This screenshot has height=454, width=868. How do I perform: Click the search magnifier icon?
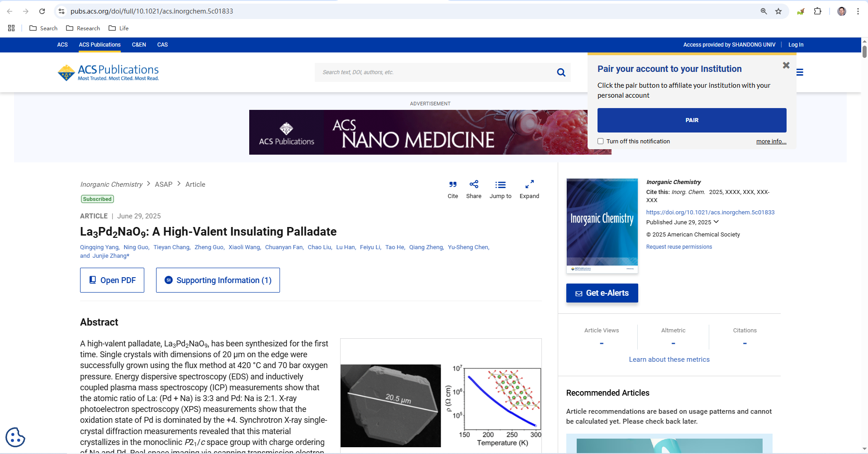561,72
